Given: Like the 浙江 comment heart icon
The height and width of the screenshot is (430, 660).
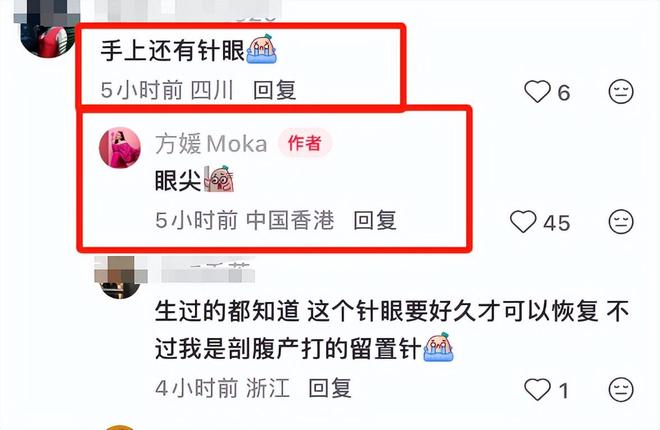Looking at the screenshot, I should [x=537, y=389].
